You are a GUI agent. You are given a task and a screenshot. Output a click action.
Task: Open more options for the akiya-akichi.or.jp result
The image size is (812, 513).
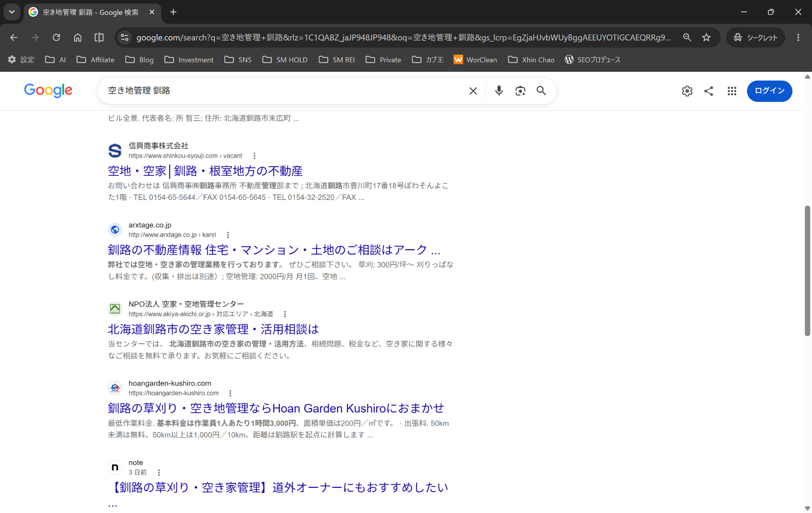(x=285, y=314)
